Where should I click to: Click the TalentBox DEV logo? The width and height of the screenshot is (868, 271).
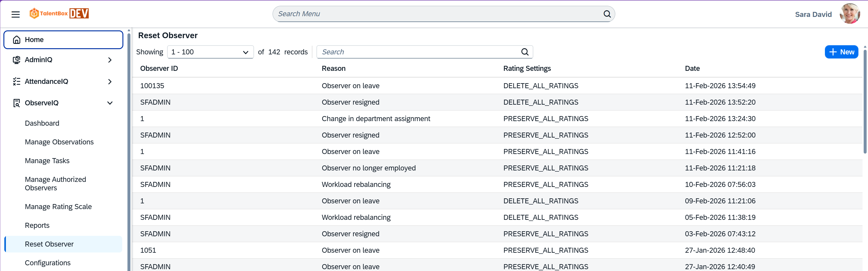tap(59, 13)
